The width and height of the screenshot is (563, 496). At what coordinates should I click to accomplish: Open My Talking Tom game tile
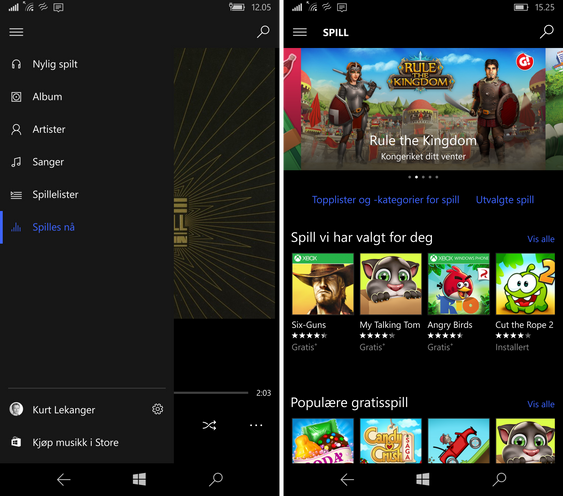(x=391, y=302)
